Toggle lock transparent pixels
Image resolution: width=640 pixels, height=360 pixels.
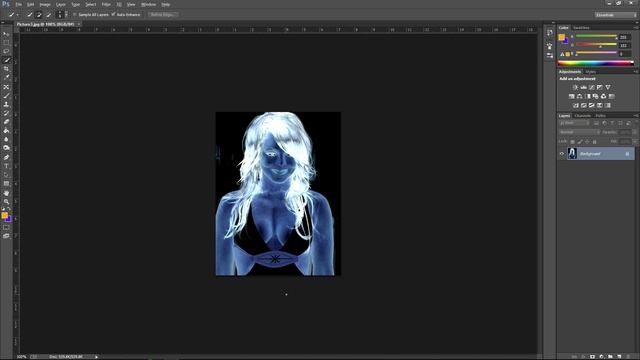pyautogui.click(x=572, y=142)
